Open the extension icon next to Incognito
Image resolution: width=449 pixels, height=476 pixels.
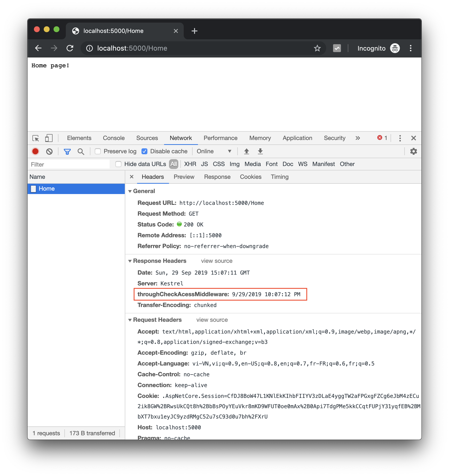[x=337, y=48]
